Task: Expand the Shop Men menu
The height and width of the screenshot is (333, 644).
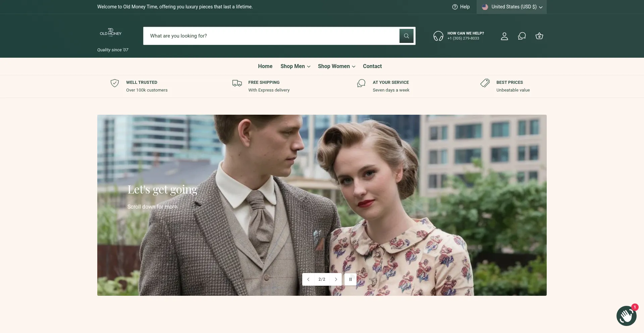Action: point(295,66)
